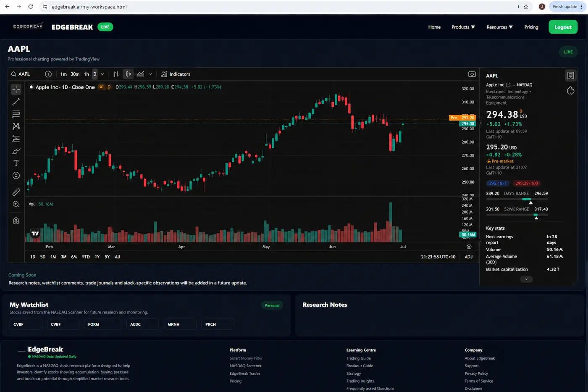
Task: Open the About EdgeBreak footer link
Action: coord(480,358)
